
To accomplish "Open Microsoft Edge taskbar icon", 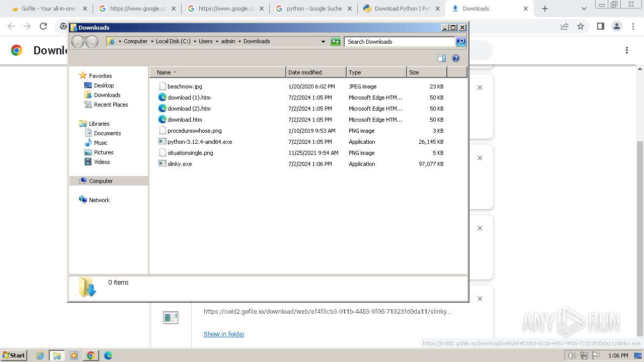I will tap(108, 355).
